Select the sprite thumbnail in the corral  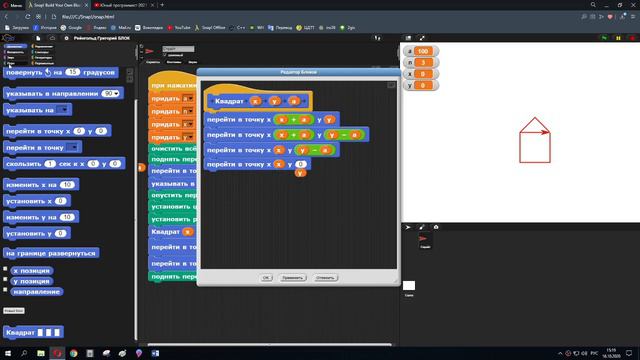tap(425, 240)
